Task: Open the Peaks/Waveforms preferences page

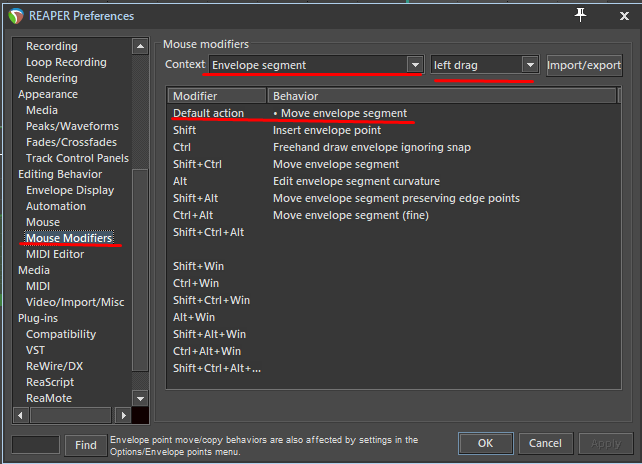Action: pos(72,126)
